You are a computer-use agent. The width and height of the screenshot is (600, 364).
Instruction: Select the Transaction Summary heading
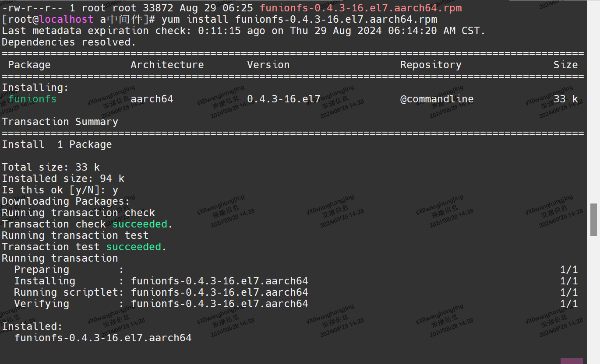click(60, 121)
